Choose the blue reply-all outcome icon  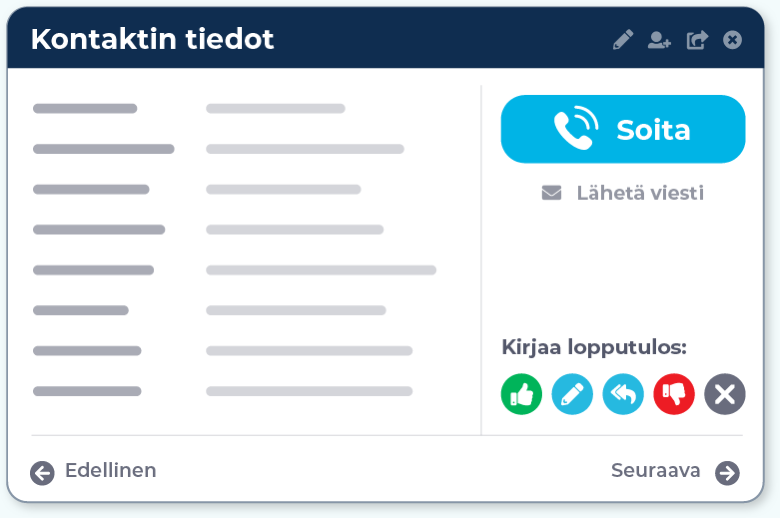[x=623, y=394]
